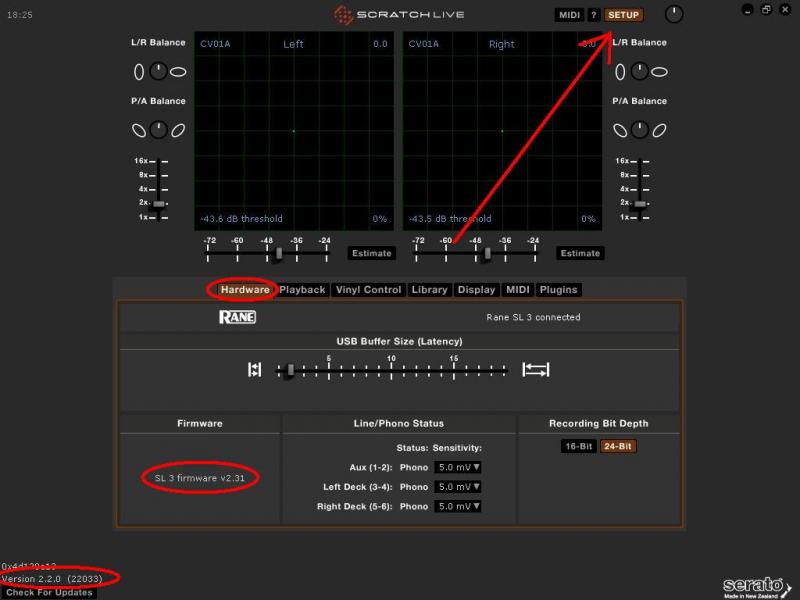Click the smallest buffer size icon
This screenshot has height=600, width=800.
click(x=255, y=369)
